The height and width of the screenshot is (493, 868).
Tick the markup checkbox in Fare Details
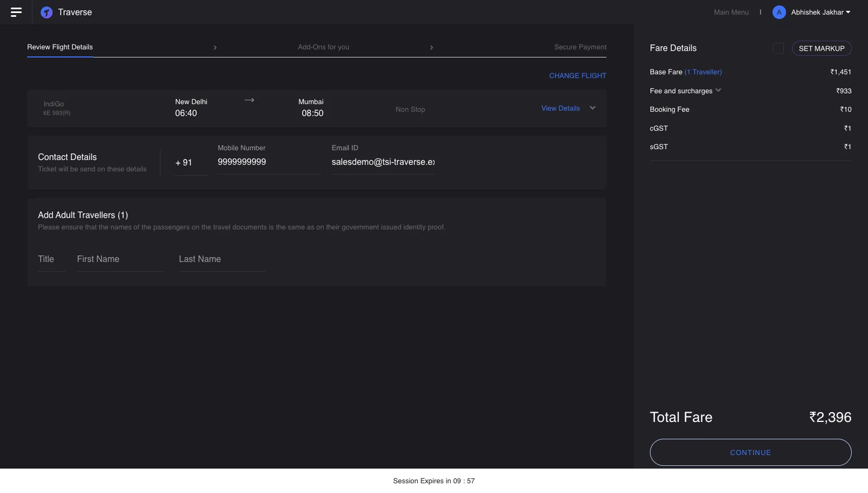pyautogui.click(x=778, y=48)
